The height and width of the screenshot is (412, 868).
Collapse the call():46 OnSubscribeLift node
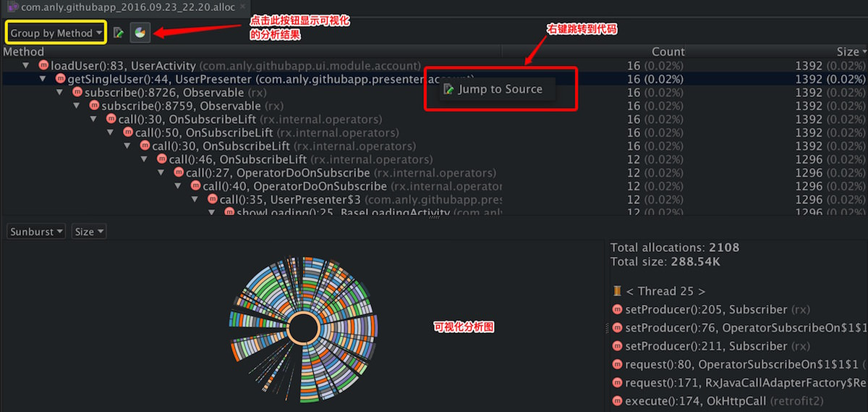point(145,159)
